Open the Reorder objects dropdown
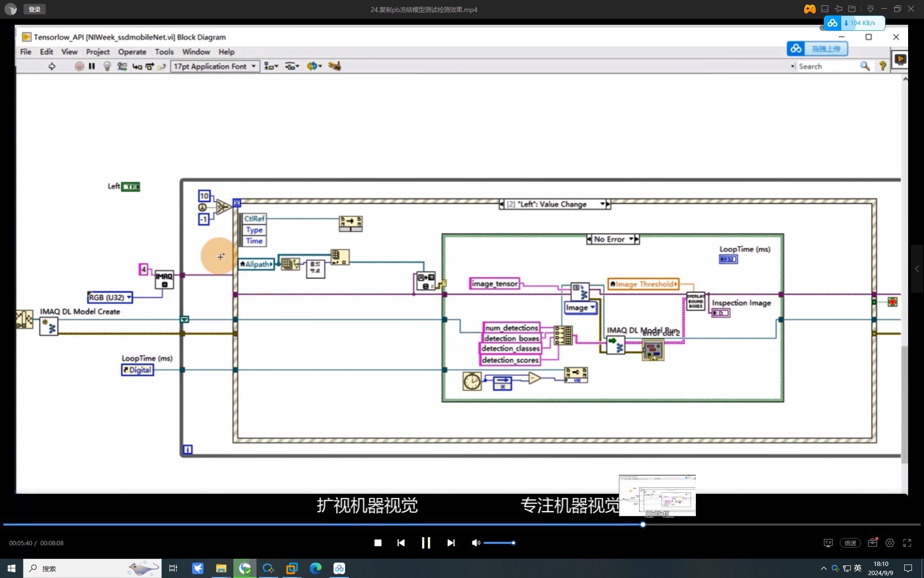The width and height of the screenshot is (924, 578). point(314,66)
